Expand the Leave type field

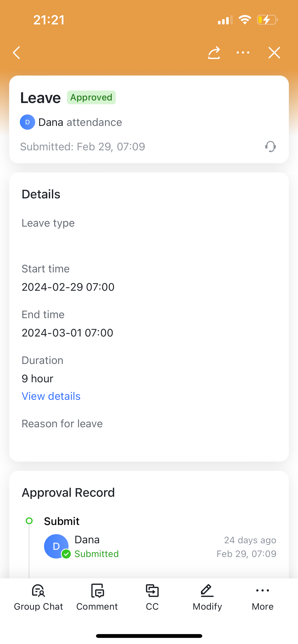coord(48,223)
